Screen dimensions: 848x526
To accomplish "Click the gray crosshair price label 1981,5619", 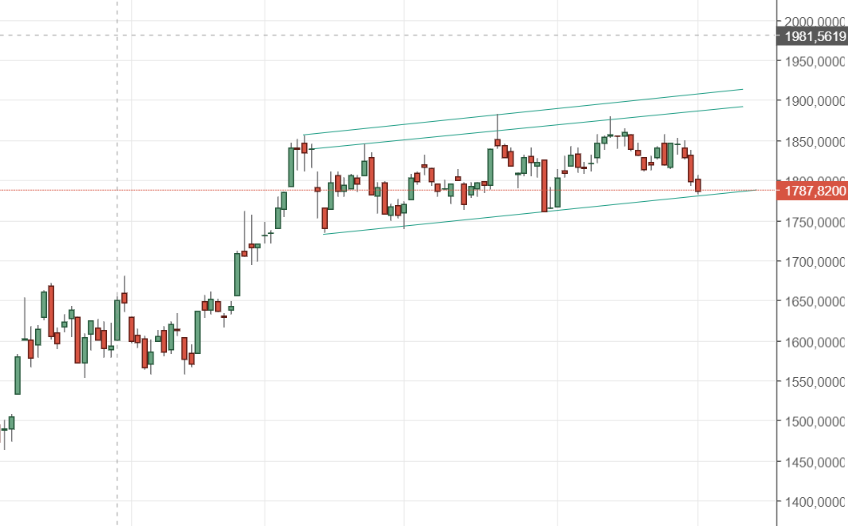I will click(812, 36).
